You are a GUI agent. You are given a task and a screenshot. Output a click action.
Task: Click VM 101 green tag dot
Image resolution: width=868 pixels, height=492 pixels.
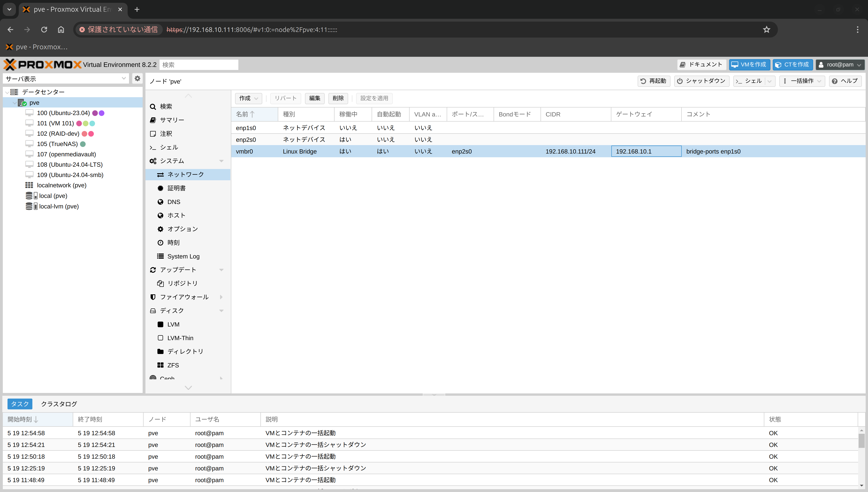point(86,123)
